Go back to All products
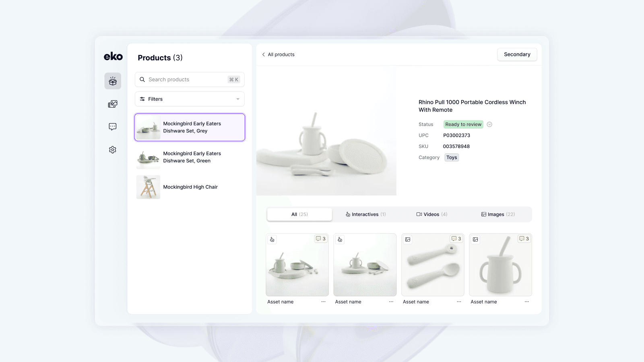The width and height of the screenshot is (644, 362). pos(278,55)
